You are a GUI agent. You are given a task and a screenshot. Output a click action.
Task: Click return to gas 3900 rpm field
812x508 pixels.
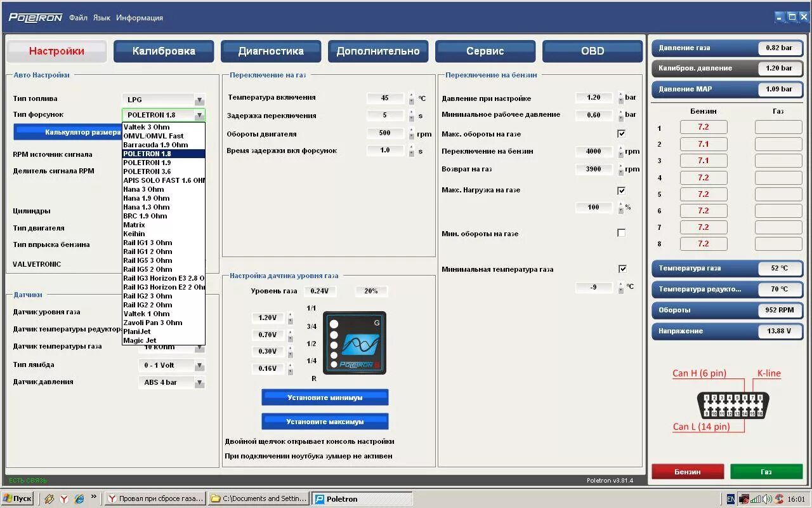click(594, 169)
